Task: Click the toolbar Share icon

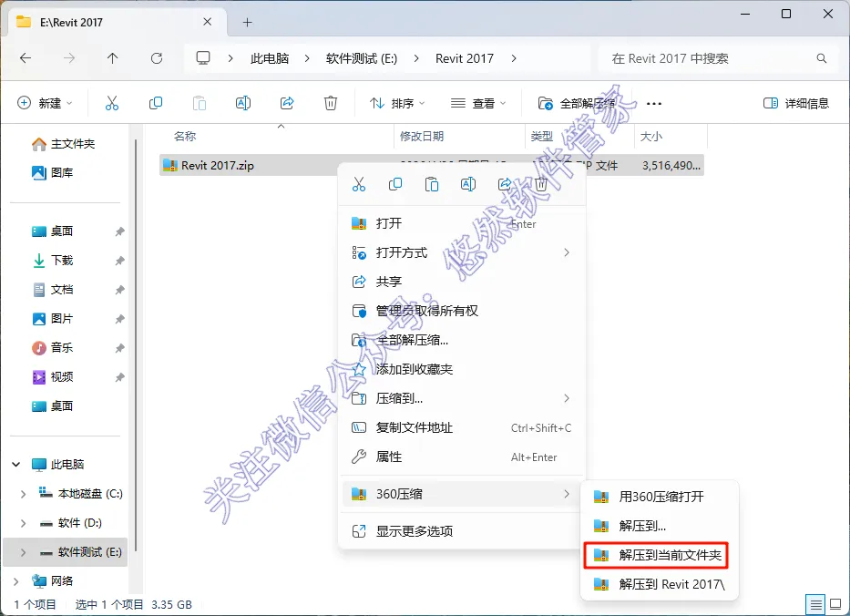Action: (x=287, y=103)
